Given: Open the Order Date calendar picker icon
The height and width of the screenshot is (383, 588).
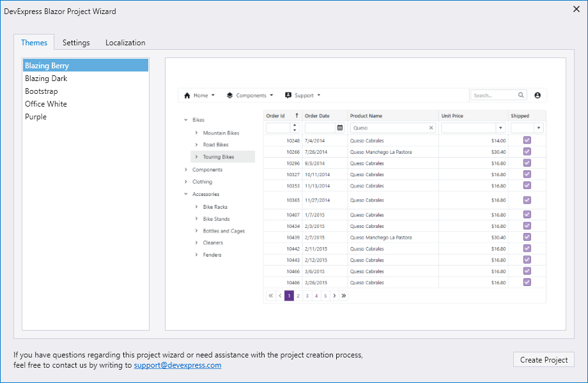Looking at the screenshot, I should [x=340, y=128].
